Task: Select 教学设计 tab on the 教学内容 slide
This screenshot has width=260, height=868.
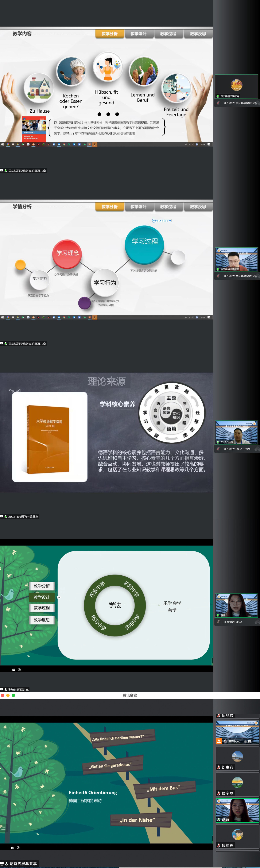Action: click(138, 34)
